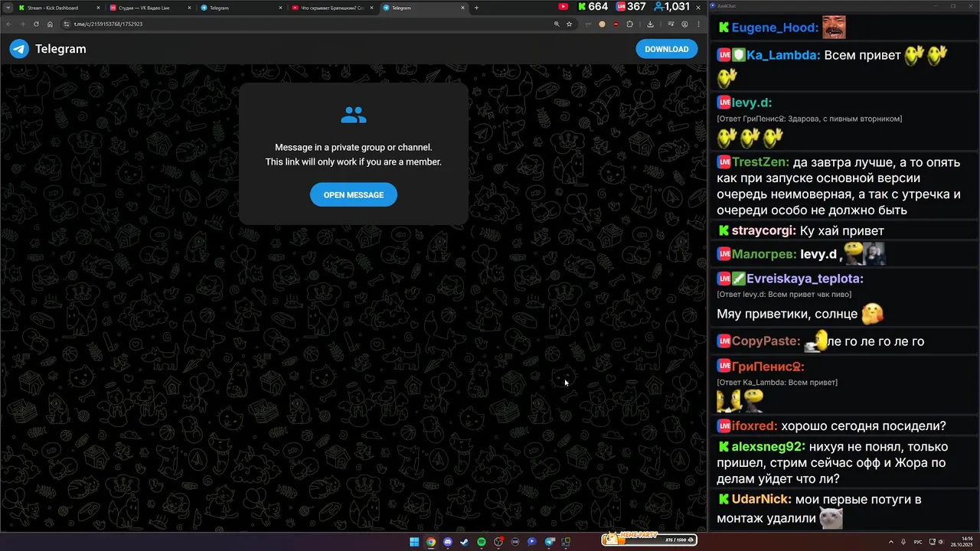The height and width of the screenshot is (551, 980).
Task: Open browser downloads
Action: click(x=650, y=24)
